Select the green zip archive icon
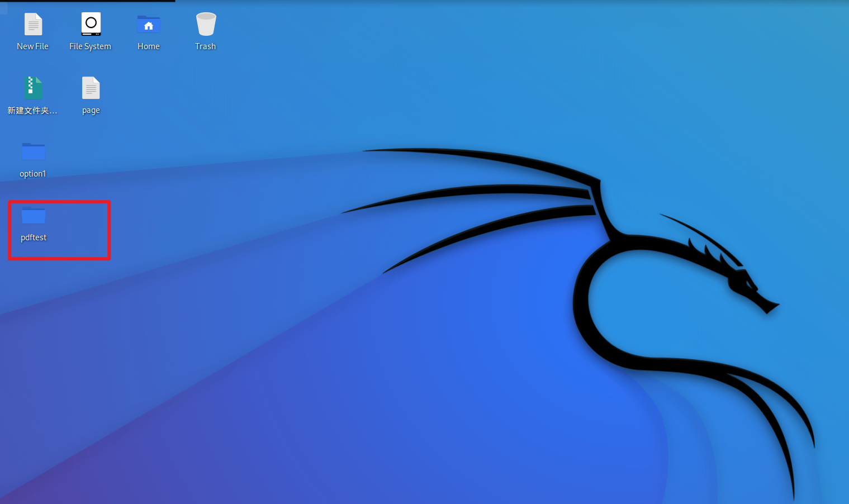 pos(33,88)
